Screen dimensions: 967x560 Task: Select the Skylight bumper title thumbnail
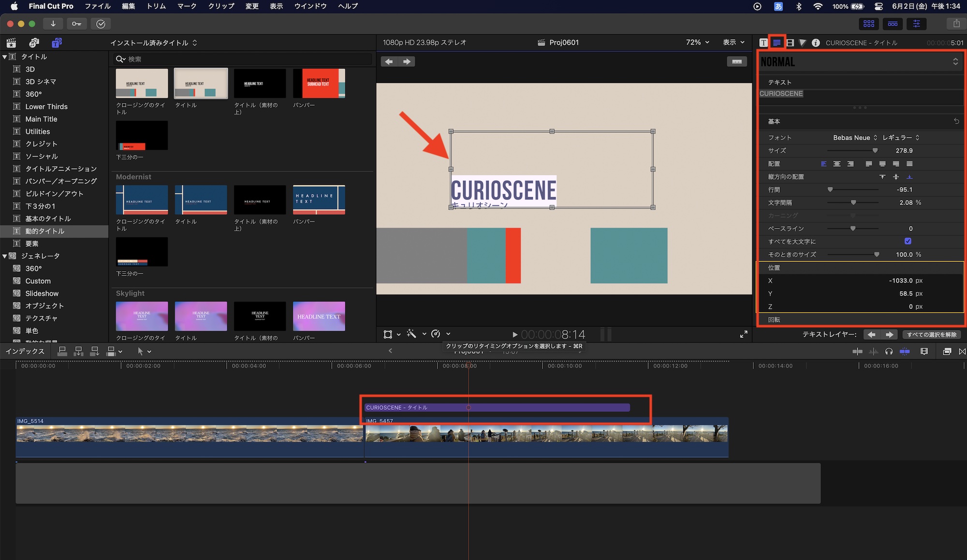319,316
